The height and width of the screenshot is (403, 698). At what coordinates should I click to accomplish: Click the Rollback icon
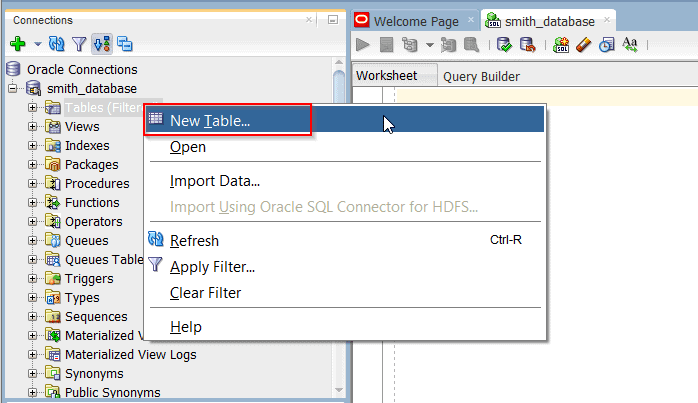tap(528, 45)
